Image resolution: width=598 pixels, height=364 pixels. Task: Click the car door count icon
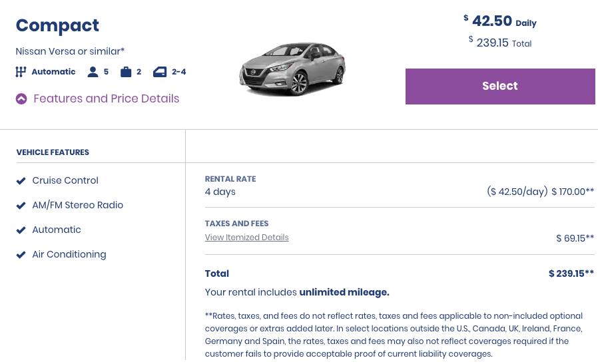(160, 72)
